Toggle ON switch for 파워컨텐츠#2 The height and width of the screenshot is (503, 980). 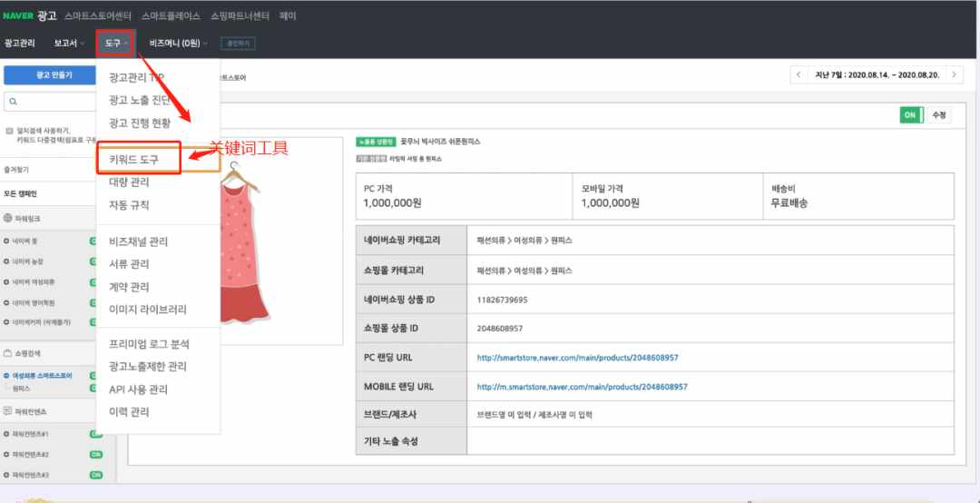click(x=95, y=454)
